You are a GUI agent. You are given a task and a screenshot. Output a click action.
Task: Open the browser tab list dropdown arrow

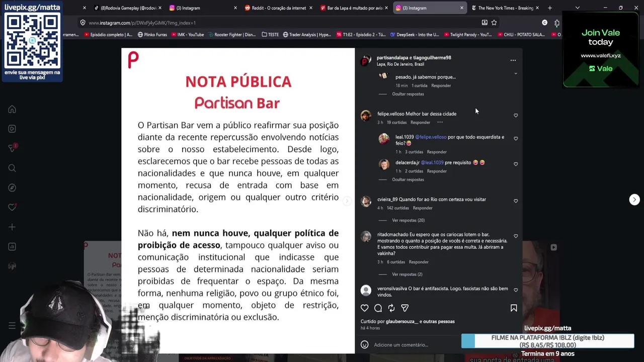pyautogui.click(x=577, y=8)
